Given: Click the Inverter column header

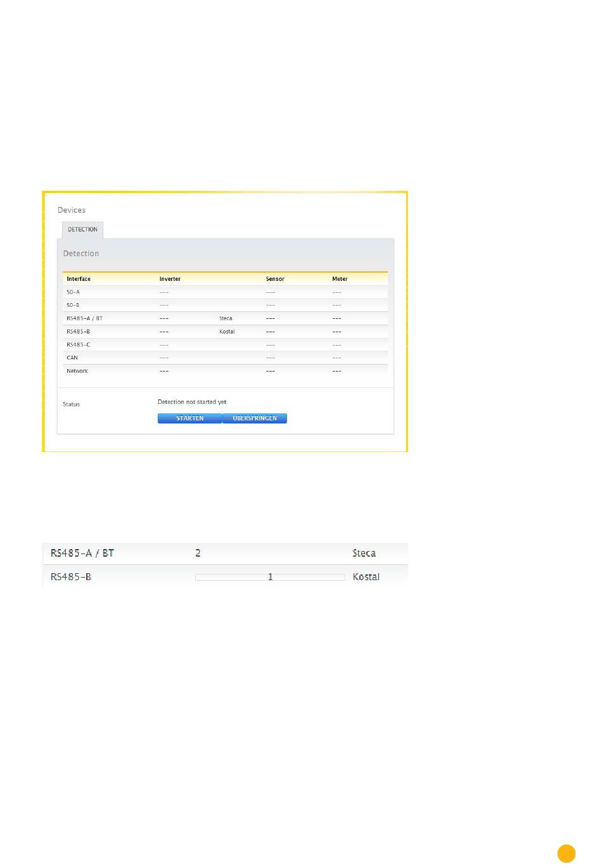Looking at the screenshot, I should [170, 279].
